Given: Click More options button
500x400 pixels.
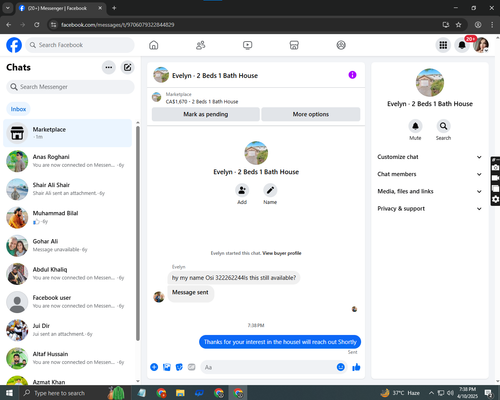Looking at the screenshot, I should pos(311,114).
